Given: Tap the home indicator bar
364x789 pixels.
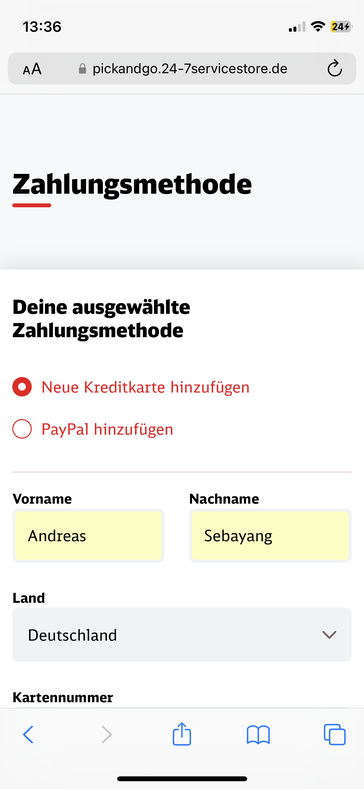Looking at the screenshot, I should coord(182,778).
